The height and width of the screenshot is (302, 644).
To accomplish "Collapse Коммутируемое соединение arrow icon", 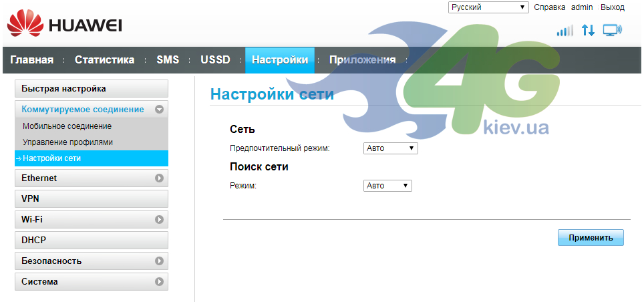I will 159,110.
